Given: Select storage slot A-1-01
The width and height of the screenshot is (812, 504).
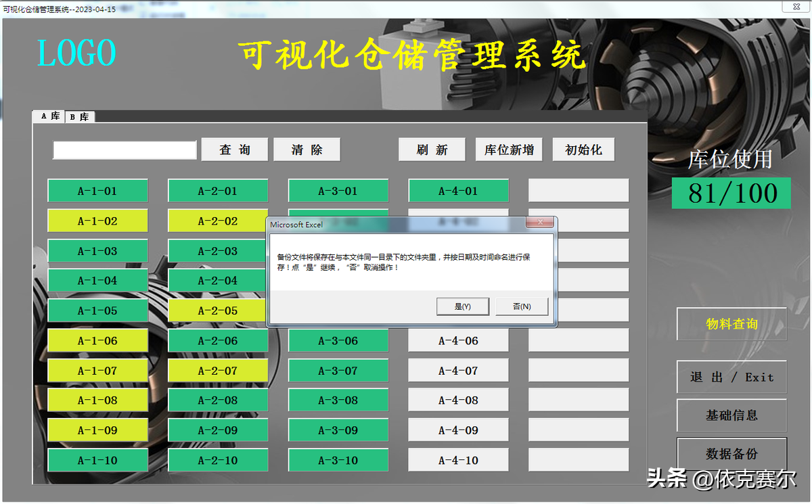Looking at the screenshot, I should [x=97, y=191].
